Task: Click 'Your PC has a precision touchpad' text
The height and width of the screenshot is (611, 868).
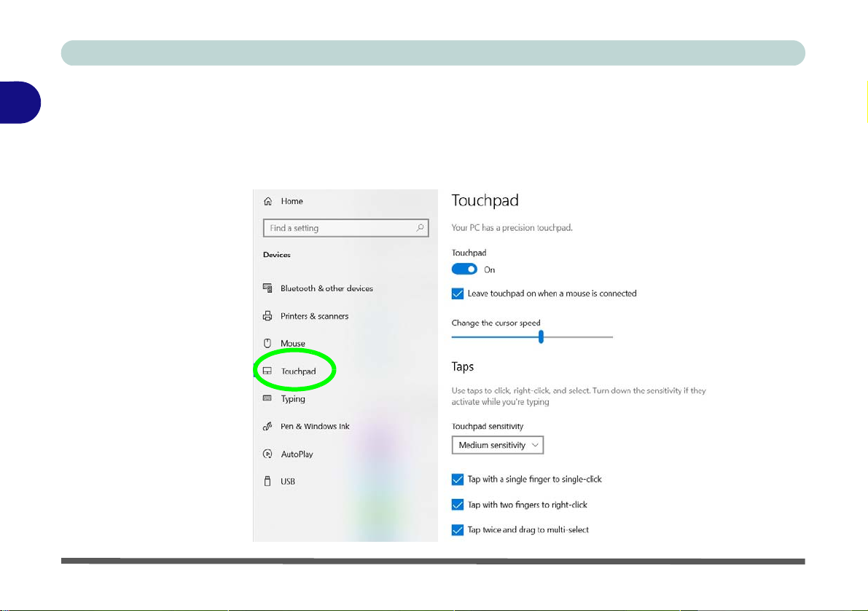Action: pyautogui.click(x=512, y=227)
